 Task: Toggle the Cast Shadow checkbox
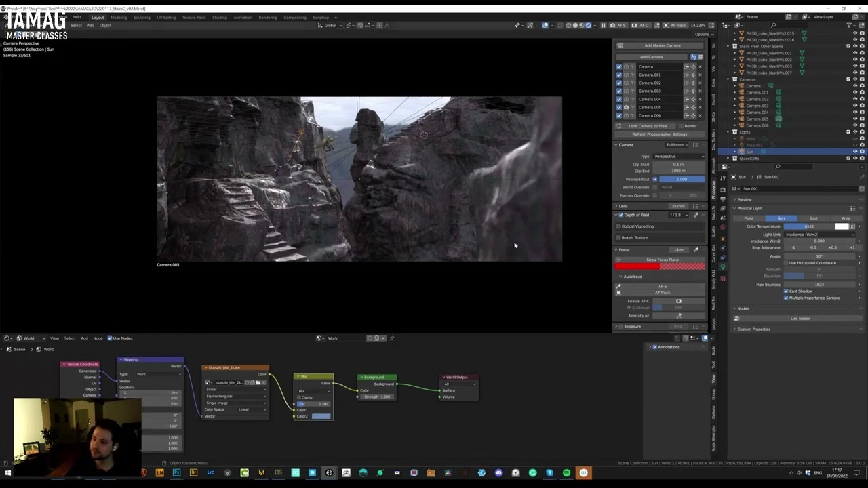786,291
